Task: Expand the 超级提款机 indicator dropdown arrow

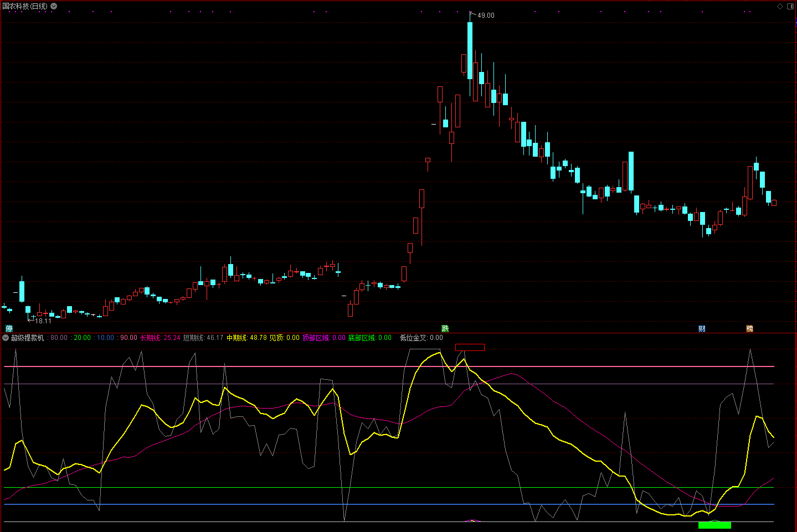Action: tap(6, 338)
